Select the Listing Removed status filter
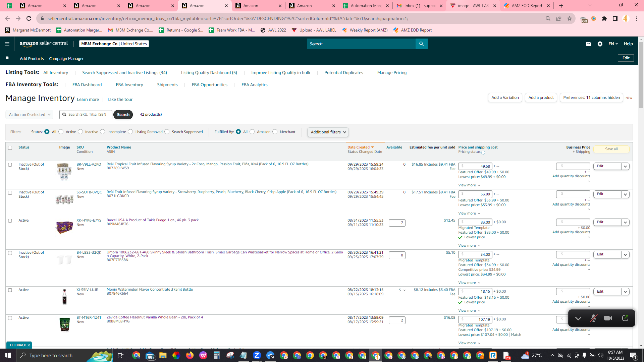The height and width of the screenshot is (362, 644). [130, 132]
